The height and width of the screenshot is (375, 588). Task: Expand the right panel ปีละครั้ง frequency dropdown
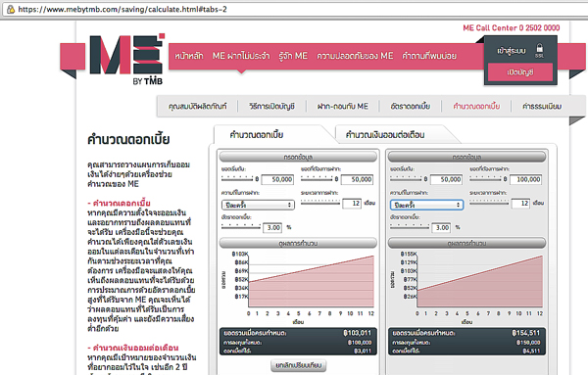click(426, 205)
